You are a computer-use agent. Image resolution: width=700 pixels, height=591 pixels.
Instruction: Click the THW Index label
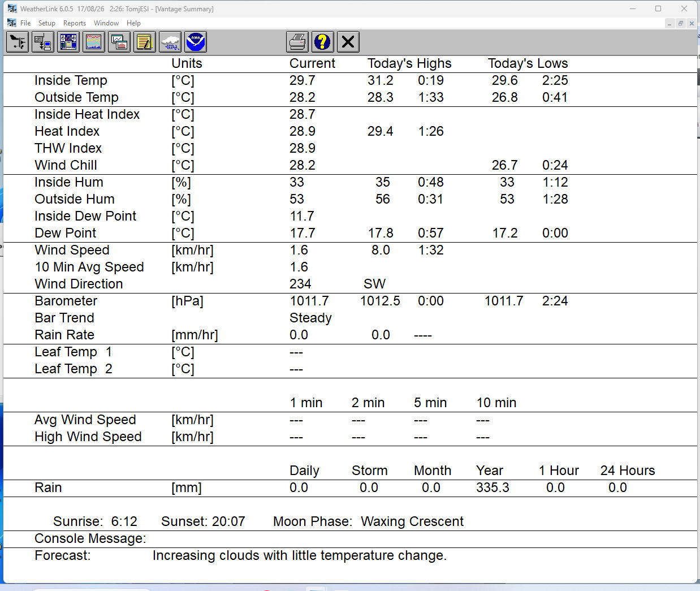[x=68, y=148]
